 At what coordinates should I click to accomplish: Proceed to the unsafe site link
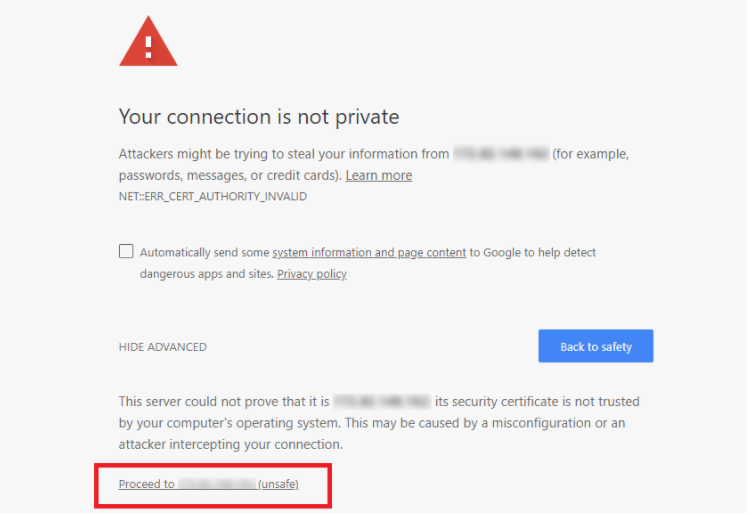point(209,484)
